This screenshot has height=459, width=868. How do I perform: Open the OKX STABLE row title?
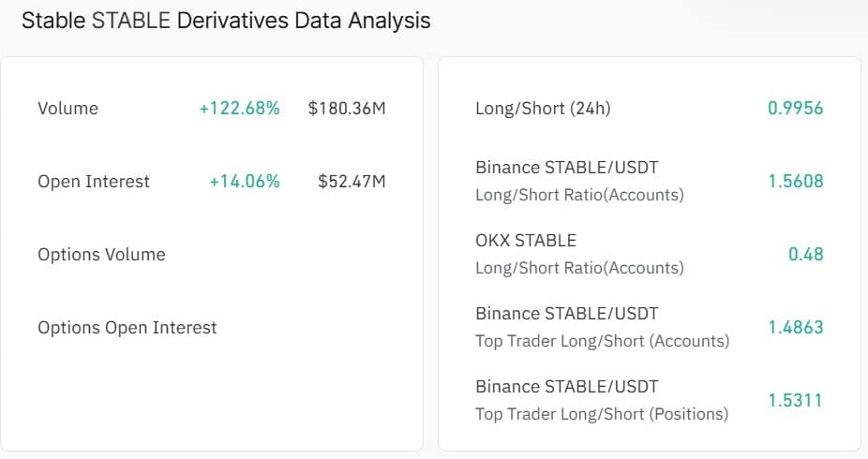click(x=526, y=241)
